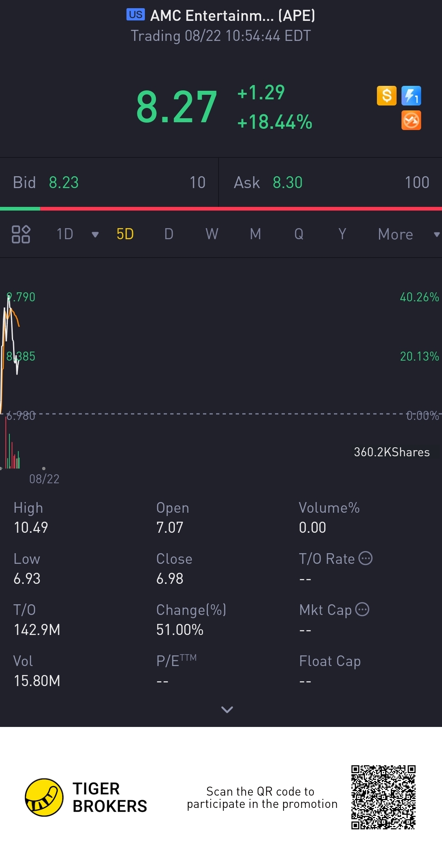
Task: Select the M monthly chart tab
Action: (x=255, y=234)
